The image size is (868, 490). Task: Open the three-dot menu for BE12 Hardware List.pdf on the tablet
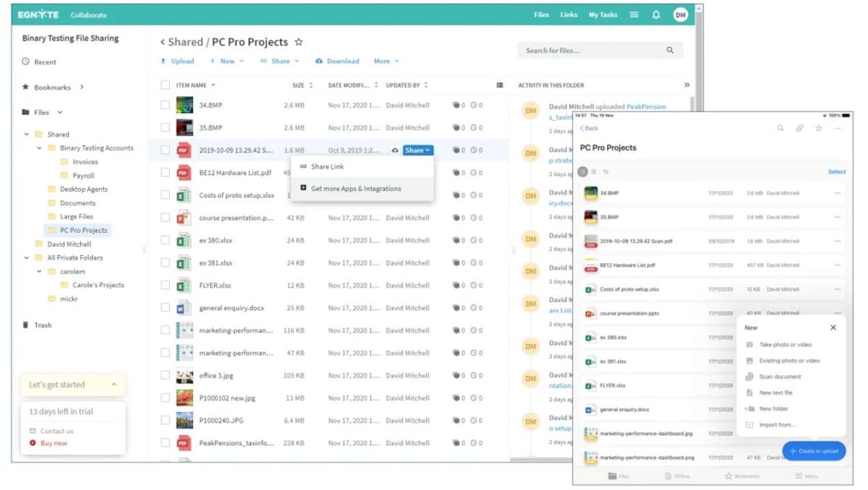pos(838,265)
